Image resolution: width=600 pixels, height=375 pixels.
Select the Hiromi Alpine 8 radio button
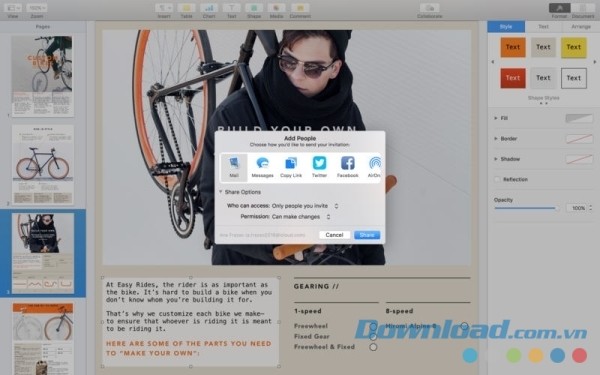pos(465,326)
